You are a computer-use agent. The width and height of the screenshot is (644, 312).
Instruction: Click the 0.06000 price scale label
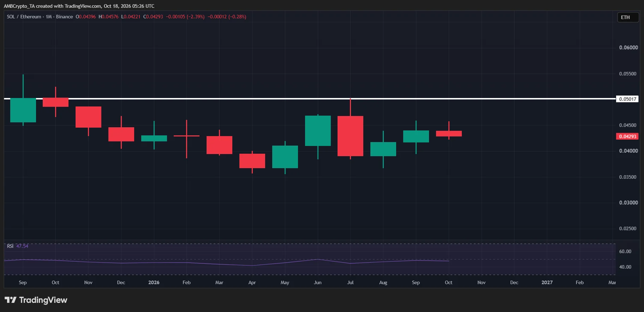click(x=628, y=48)
